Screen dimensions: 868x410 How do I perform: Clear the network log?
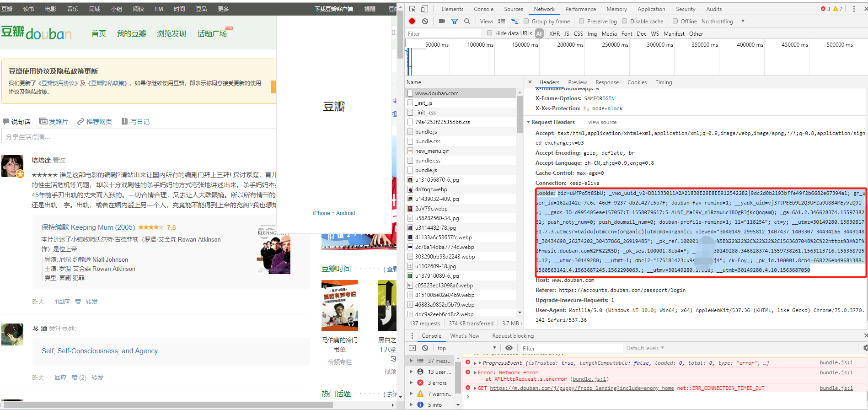pyautogui.click(x=425, y=21)
